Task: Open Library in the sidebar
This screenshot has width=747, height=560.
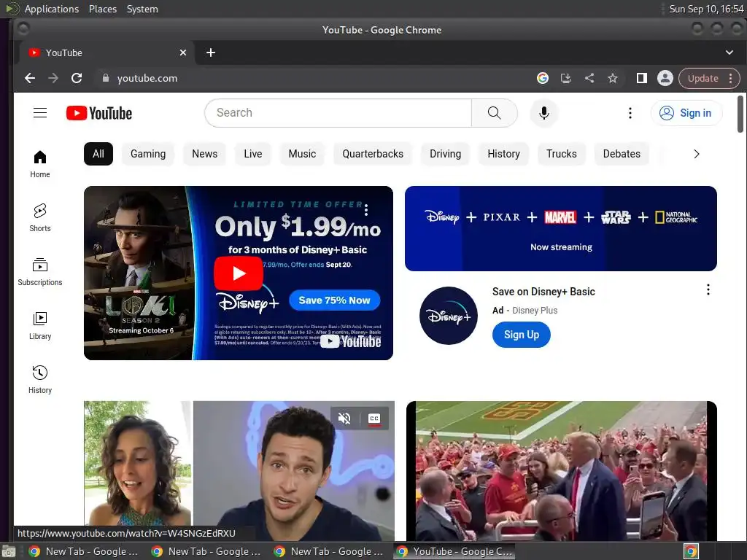Action: click(x=40, y=326)
